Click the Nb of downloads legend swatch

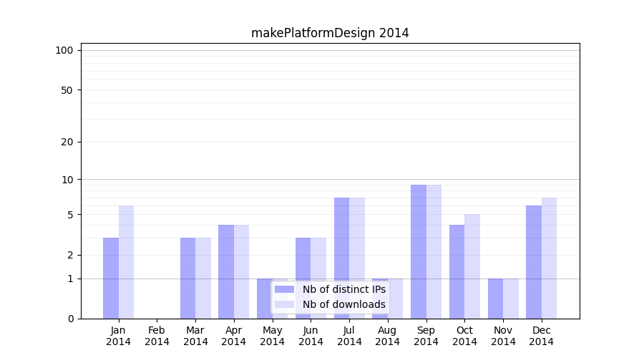(x=284, y=304)
